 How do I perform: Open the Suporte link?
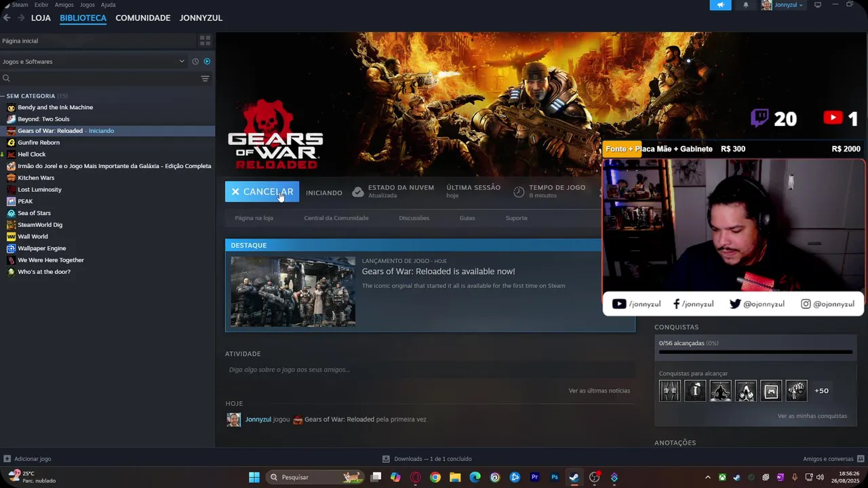pos(516,218)
